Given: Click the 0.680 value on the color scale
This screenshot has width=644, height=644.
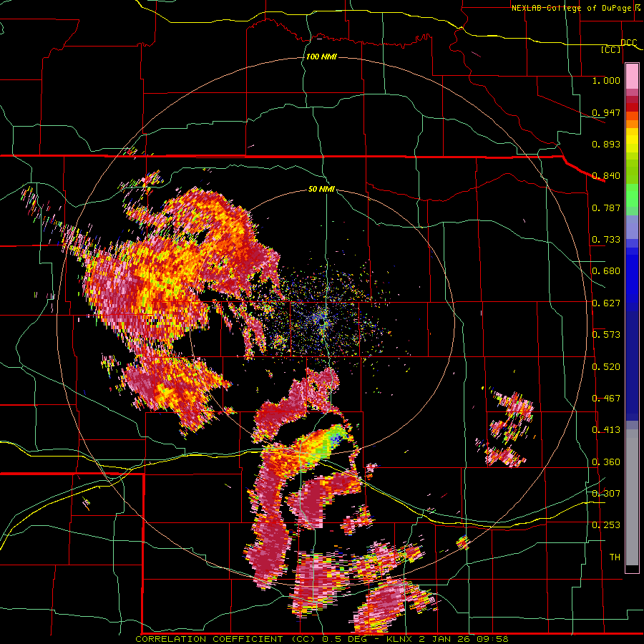Looking at the screenshot, I should coord(606,271).
